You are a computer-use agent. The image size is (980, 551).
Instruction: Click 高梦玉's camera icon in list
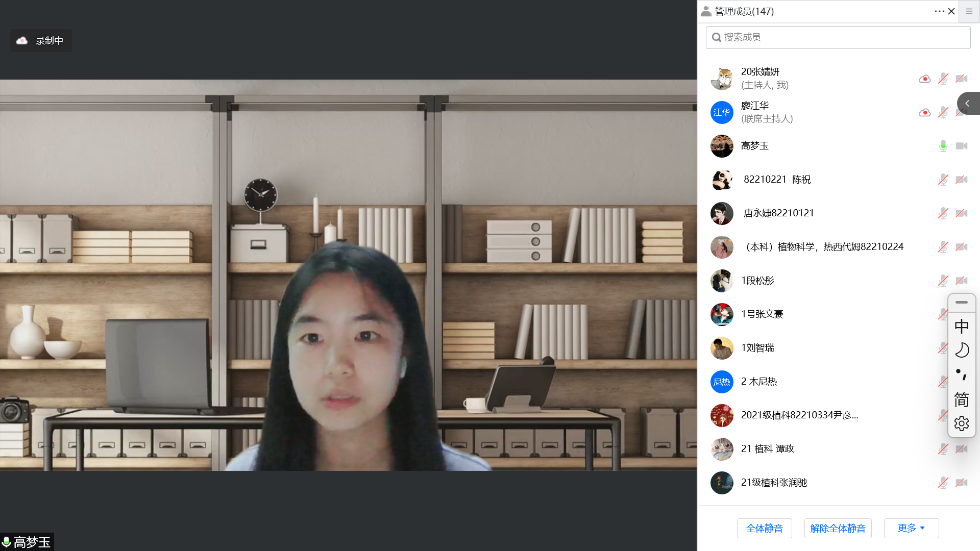tap(962, 146)
